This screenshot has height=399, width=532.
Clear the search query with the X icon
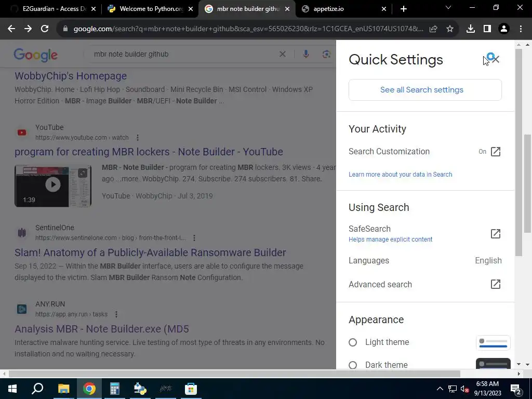click(282, 54)
